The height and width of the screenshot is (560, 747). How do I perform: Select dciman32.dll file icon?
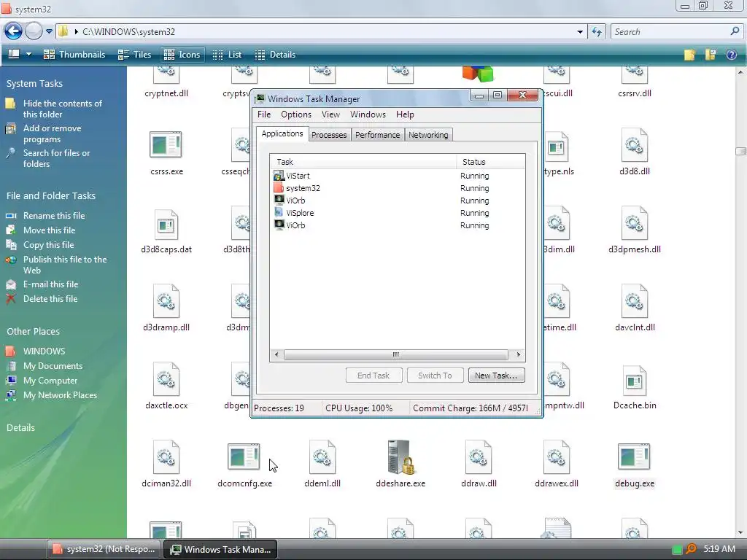(x=166, y=458)
